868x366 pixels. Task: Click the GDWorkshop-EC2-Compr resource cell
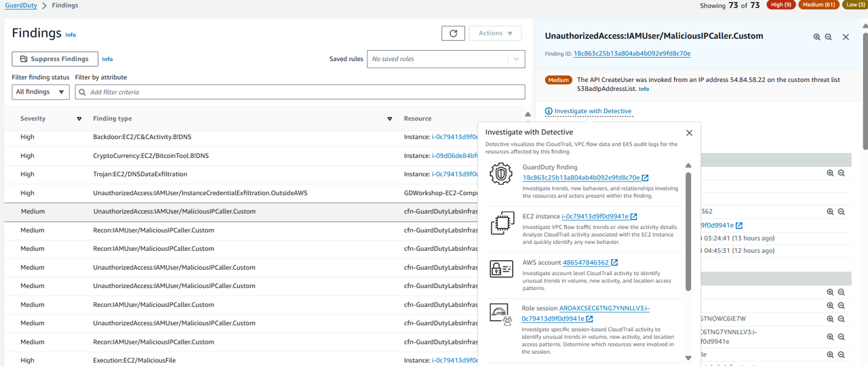pyautogui.click(x=440, y=193)
